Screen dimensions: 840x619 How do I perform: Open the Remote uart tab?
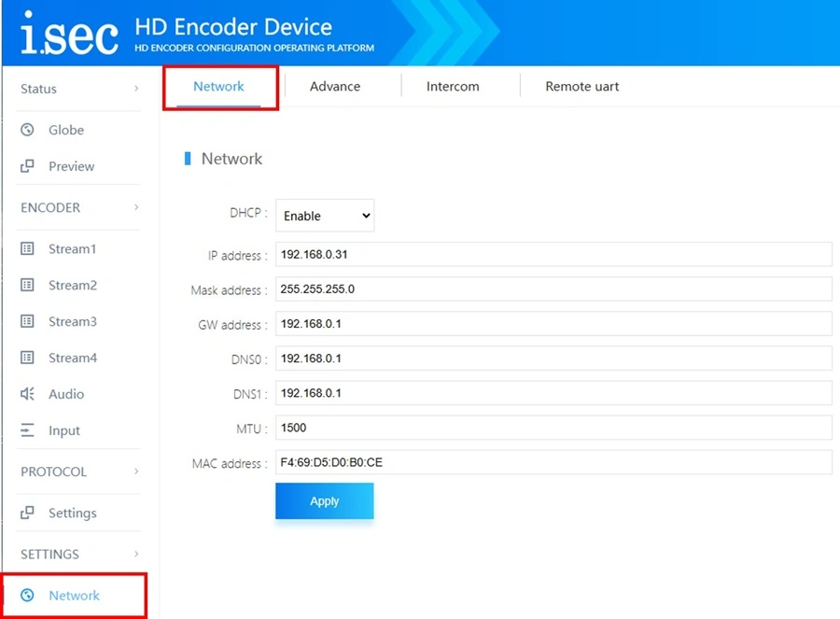(581, 86)
